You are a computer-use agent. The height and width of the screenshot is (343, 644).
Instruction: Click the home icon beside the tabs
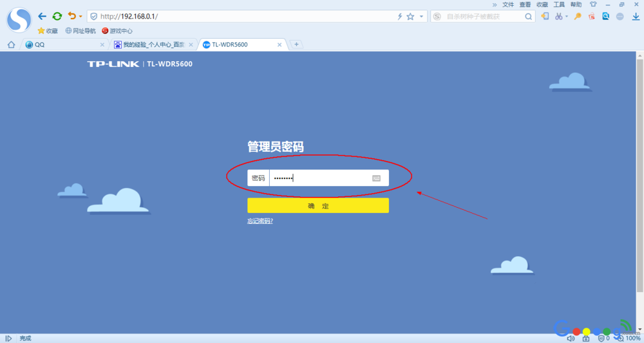11,44
